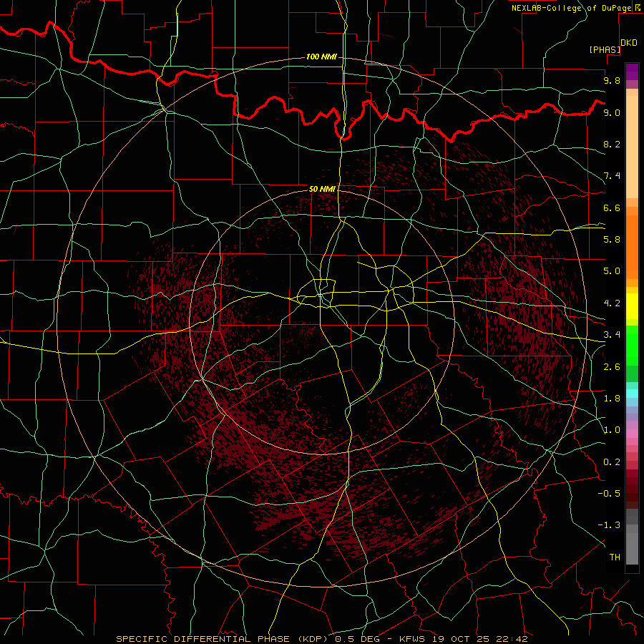The image size is (644, 644).
Task: Click the Specific Differential Phase (KDP) caption
Action: (224, 639)
